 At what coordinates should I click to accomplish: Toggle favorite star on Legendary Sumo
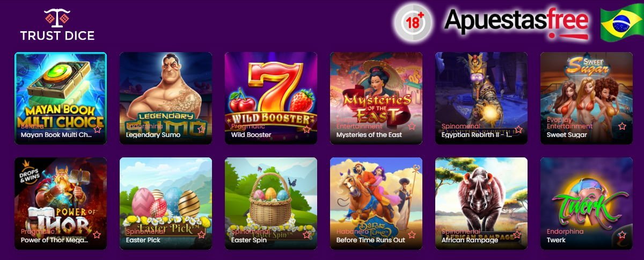click(201, 129)
